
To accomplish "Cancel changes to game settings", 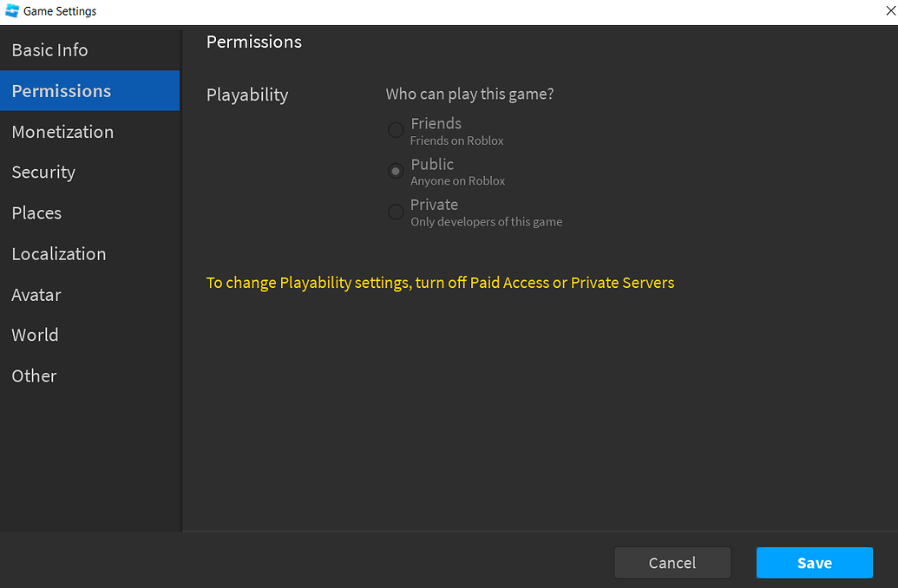I will click(x=672, y=563).
